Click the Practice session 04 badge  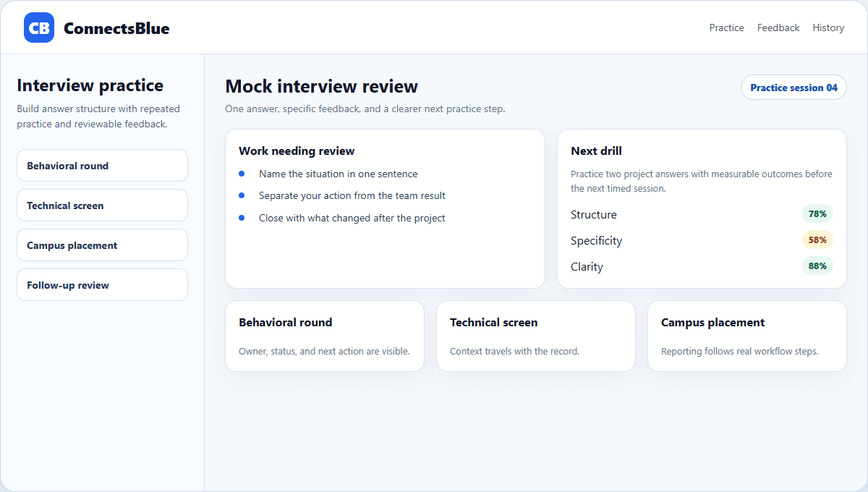(793, 88)
